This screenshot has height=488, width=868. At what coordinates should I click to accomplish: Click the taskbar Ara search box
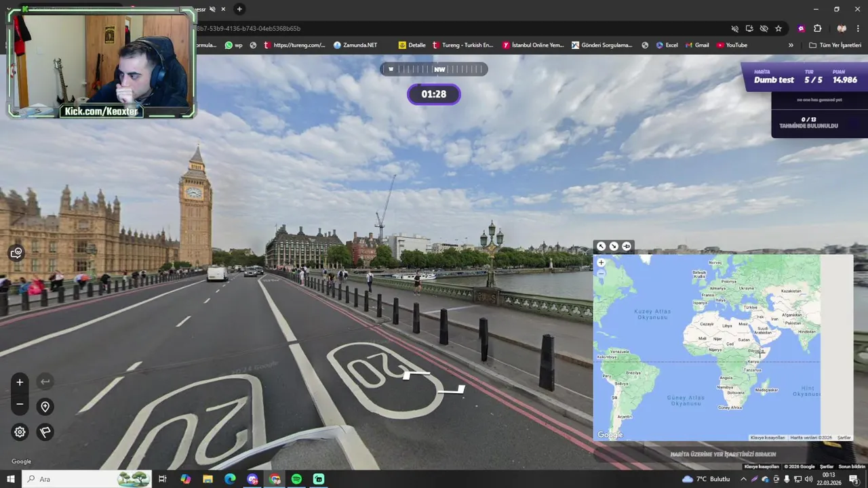pos(88,479)
